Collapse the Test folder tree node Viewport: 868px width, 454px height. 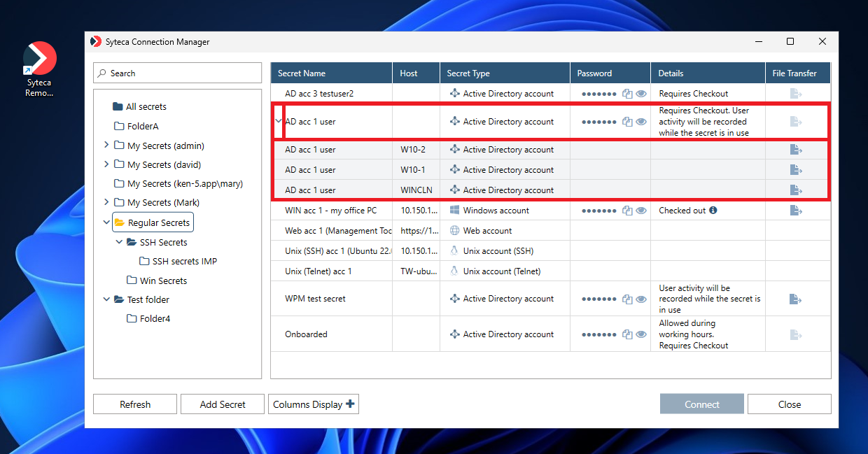pos(106,299)
